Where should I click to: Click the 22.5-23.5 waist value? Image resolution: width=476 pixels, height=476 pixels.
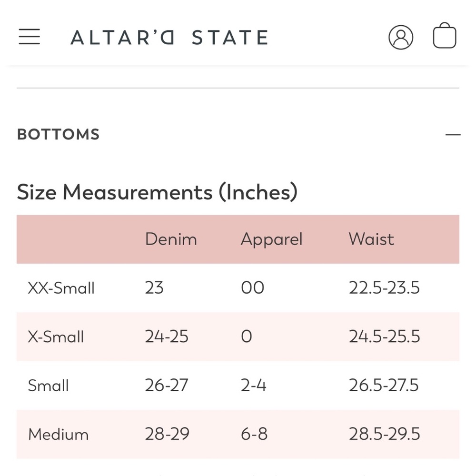click(384, 288)
